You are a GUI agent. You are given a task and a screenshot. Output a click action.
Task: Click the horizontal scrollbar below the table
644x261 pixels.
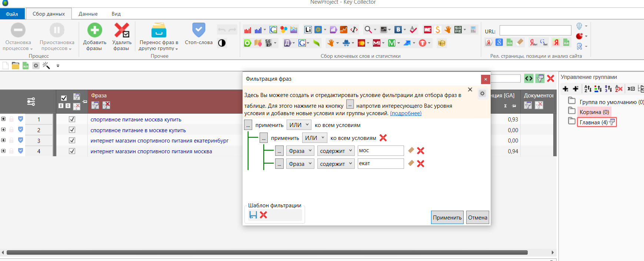tap(267, 252)
